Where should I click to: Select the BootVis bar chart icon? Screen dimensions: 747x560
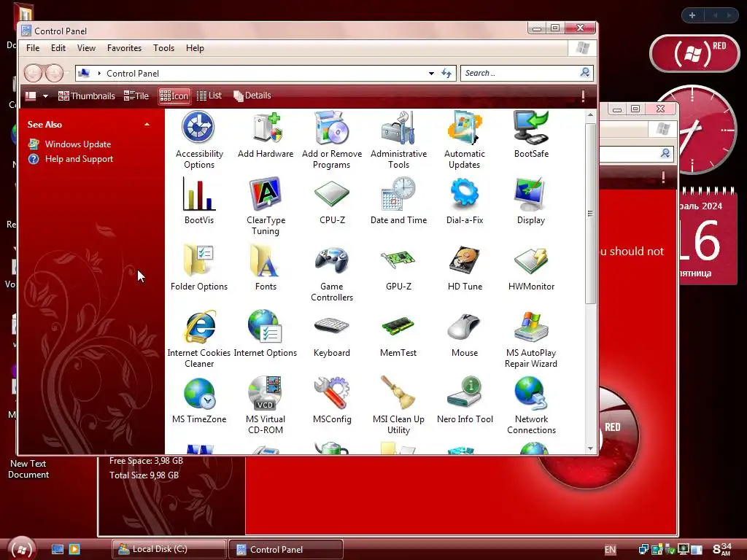point(198,194)
